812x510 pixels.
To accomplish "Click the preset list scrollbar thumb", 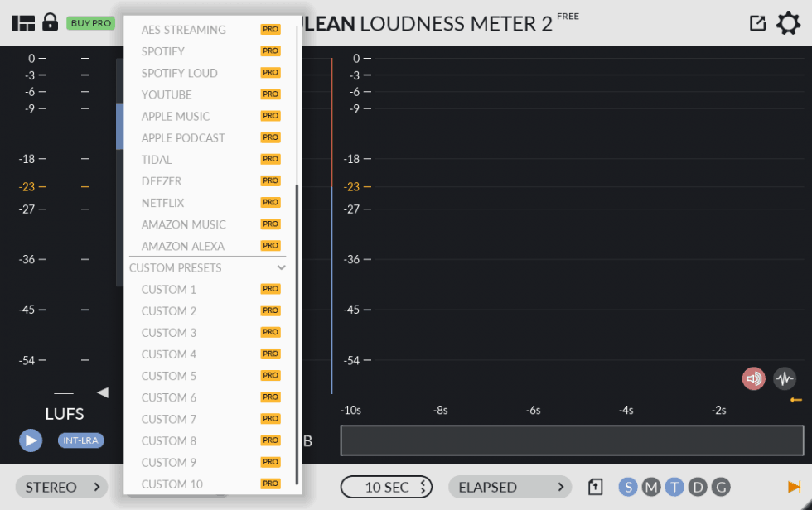I will coord(297,334).
